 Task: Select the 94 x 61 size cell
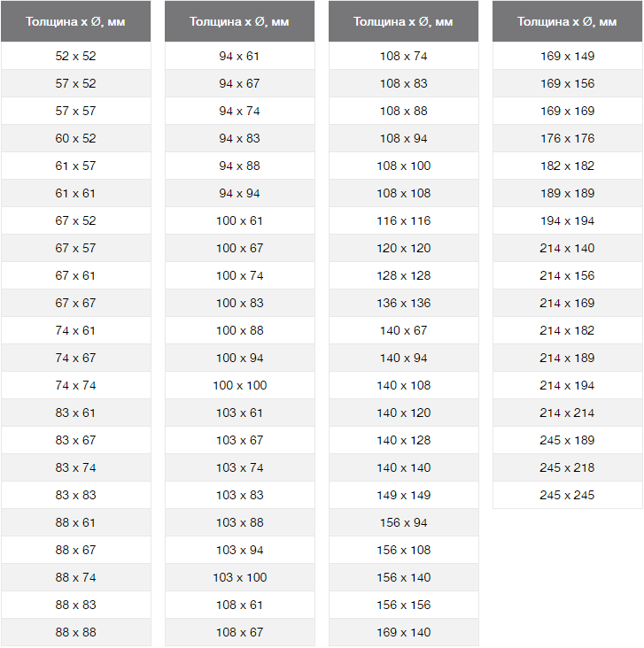[x=239, y=56]
